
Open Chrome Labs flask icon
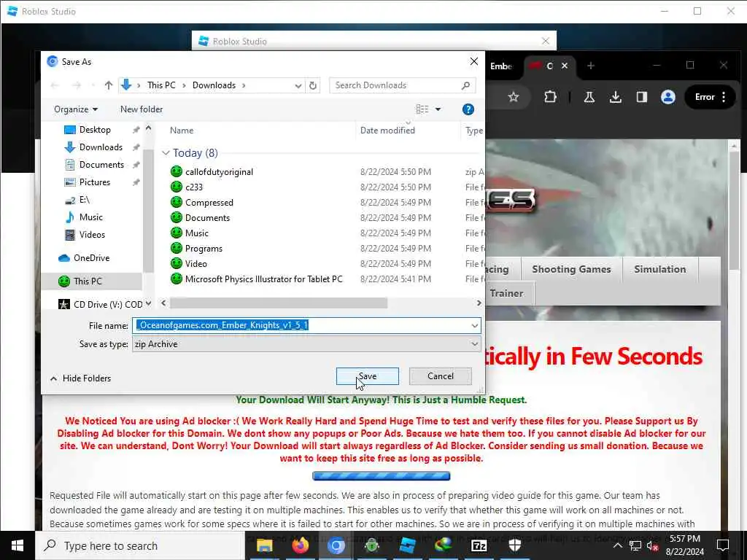pyautogui.click(x=589, y=97)
